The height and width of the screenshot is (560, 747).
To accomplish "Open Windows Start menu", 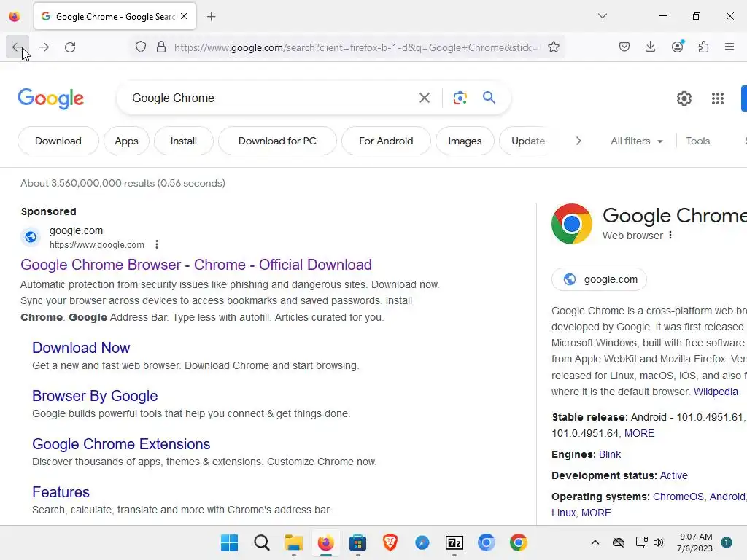I will tap(229, 542).
